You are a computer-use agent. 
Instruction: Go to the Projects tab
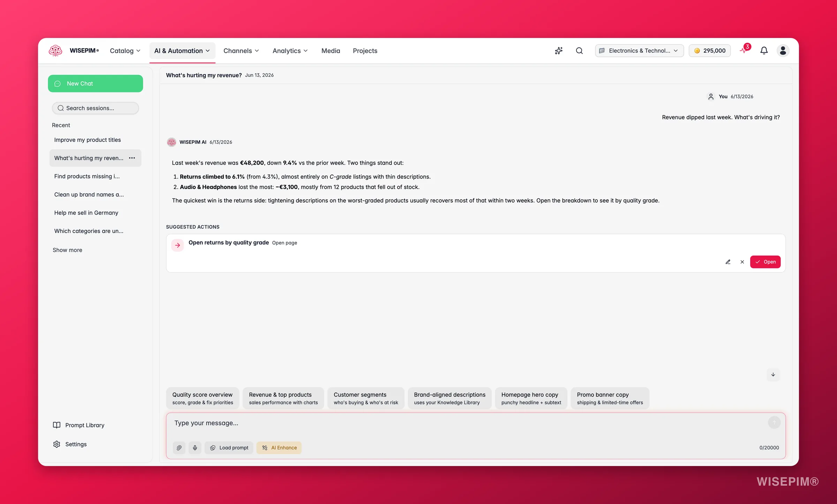[x=365, y=51]
